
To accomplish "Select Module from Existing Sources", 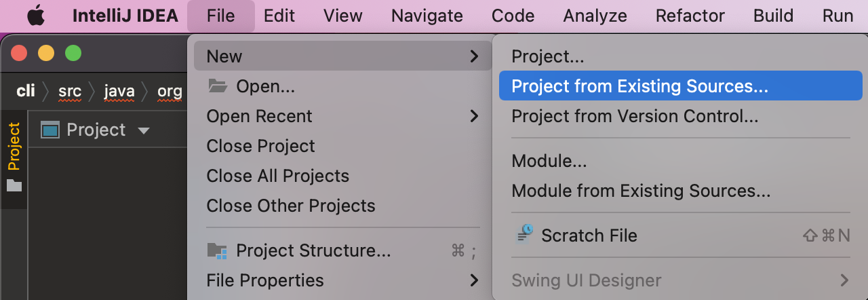I will click(x=641, y=191).
